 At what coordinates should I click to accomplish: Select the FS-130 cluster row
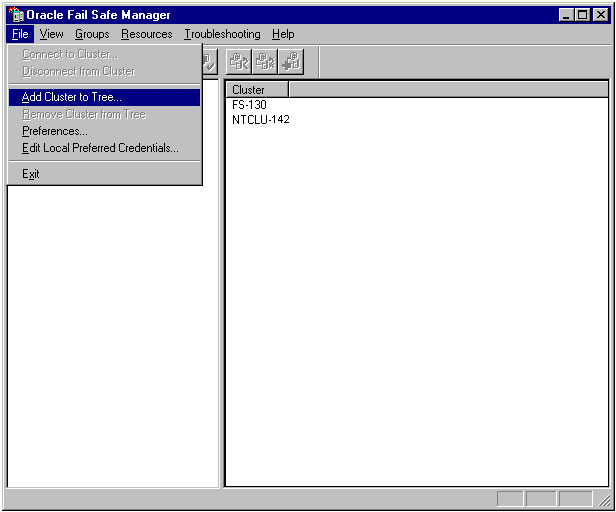(249, 105)
